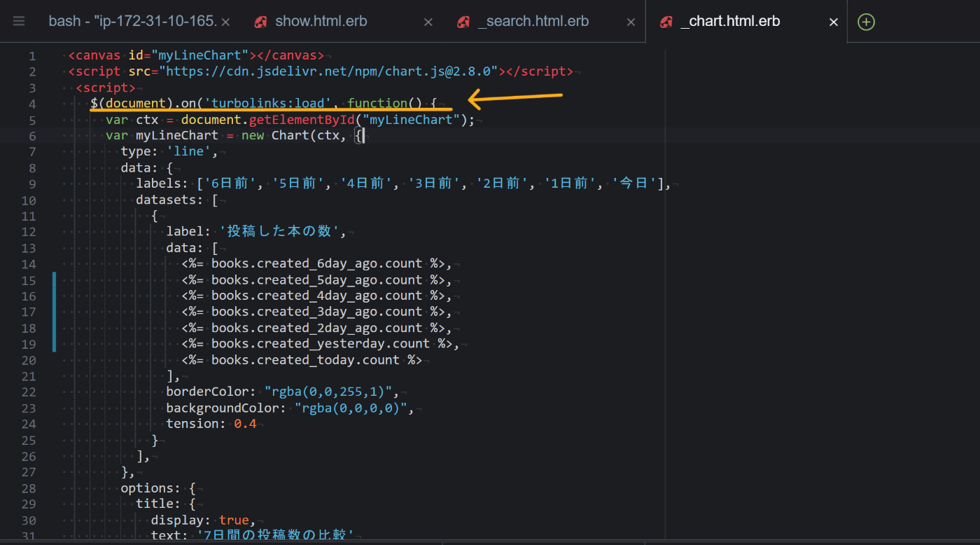Image resolution: width=980 pixels, height=545 pixels.
Task: Click line number 21 in gutter
Action: 29,376
